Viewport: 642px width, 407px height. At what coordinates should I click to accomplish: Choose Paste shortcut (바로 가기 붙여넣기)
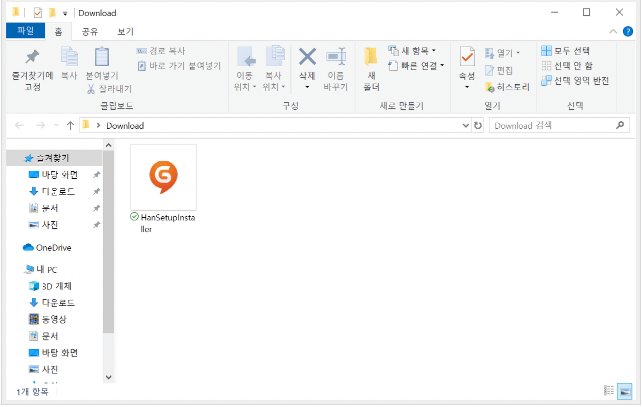(x=179, y=66)
